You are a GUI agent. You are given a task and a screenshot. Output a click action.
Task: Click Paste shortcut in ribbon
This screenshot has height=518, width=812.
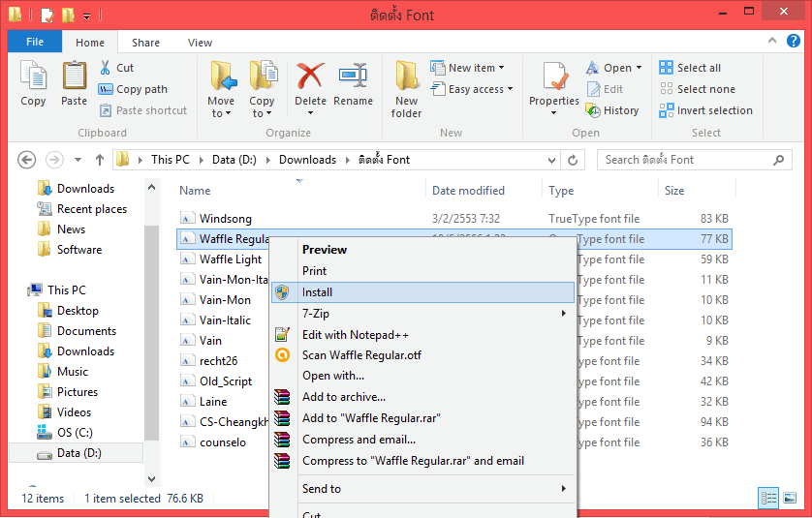(143, 110)
